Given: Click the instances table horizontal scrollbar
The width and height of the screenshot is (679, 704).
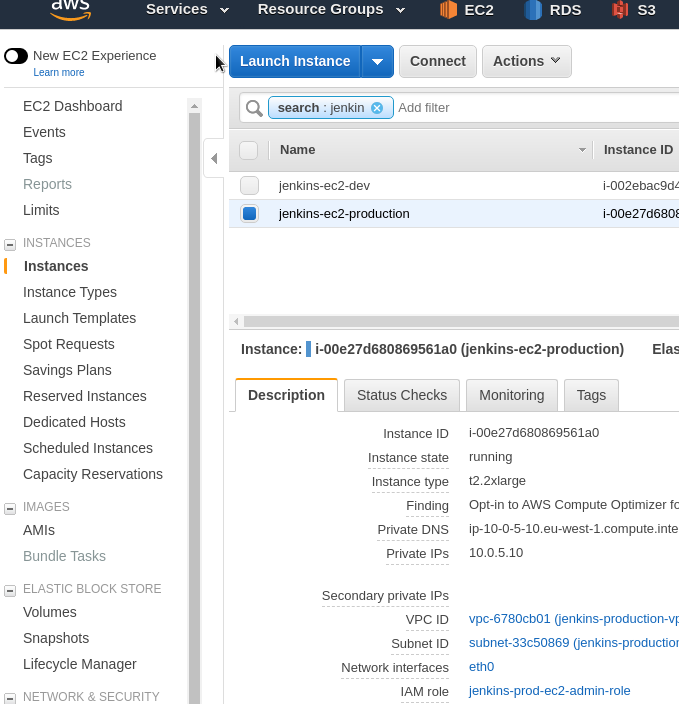Looking at the screenshot, I should point(461,321).
